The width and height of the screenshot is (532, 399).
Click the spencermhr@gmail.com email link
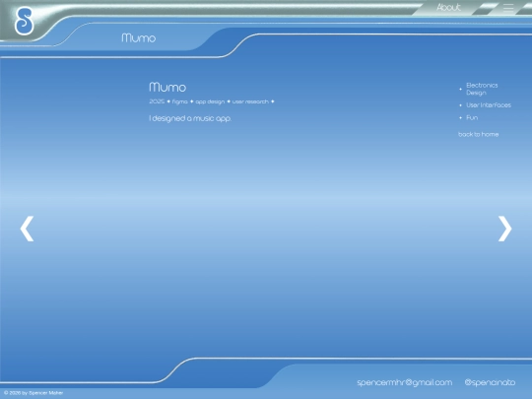click(x=405, y=382)
